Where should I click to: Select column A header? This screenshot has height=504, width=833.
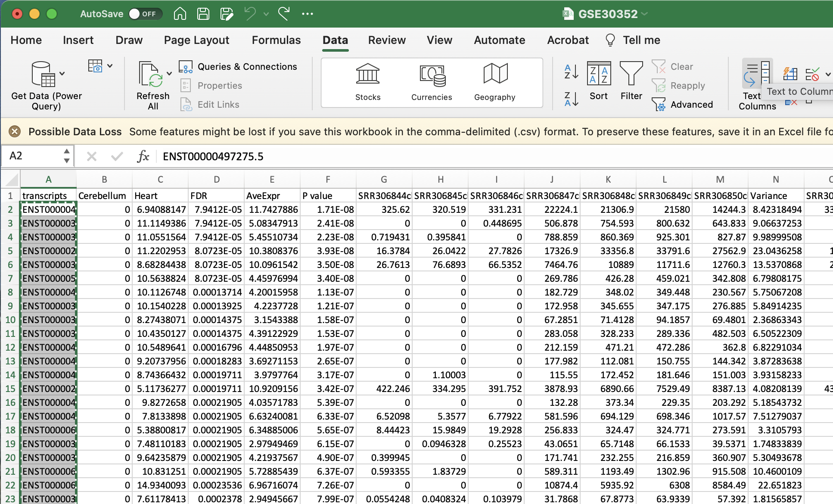(x=48, y=179)
